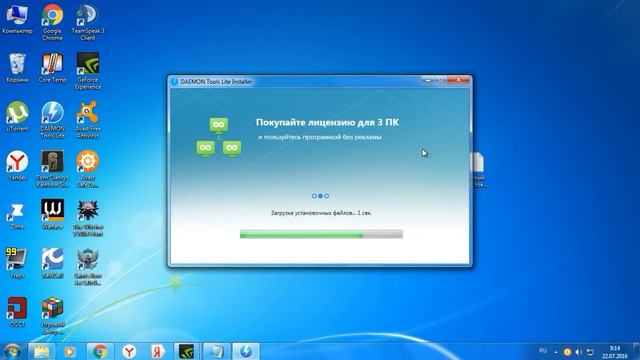Click the three-PC license graphic
The height and width of the screenshot is (360, 640).
click(x=219, y=137)
